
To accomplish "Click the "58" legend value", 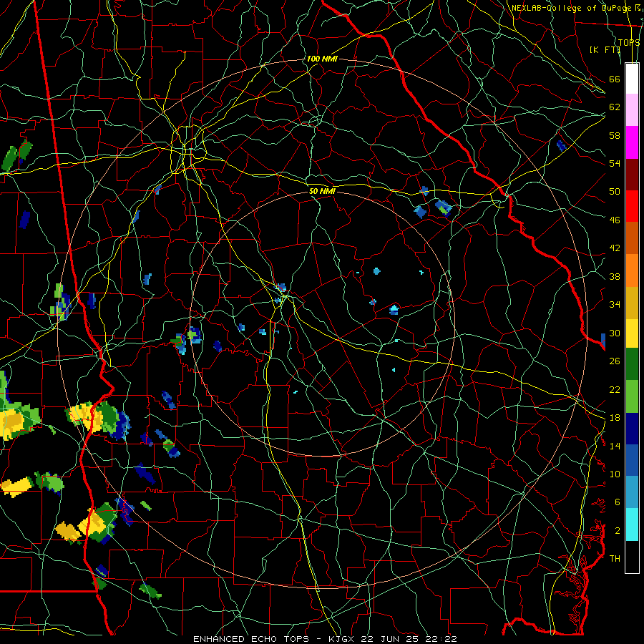I will [x=615, y=135].
